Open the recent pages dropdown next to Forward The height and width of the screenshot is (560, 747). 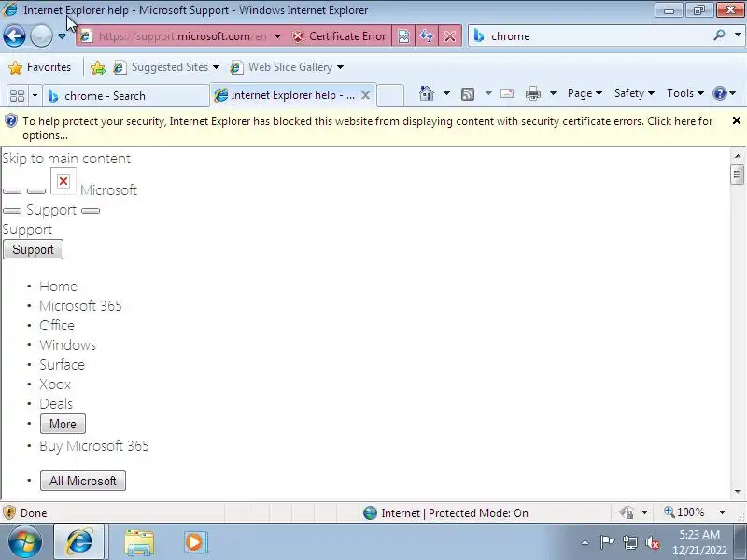point(62,36)
